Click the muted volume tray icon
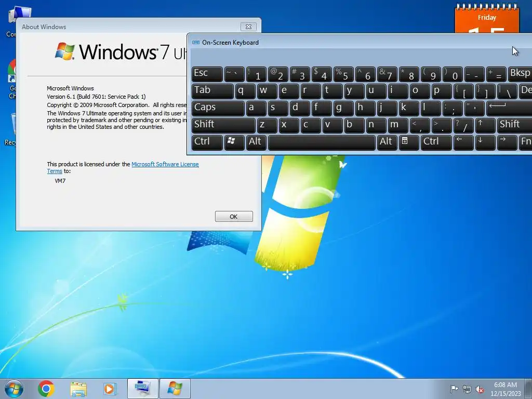This screenshot has height=399, width=532. [x=480, y=389]
